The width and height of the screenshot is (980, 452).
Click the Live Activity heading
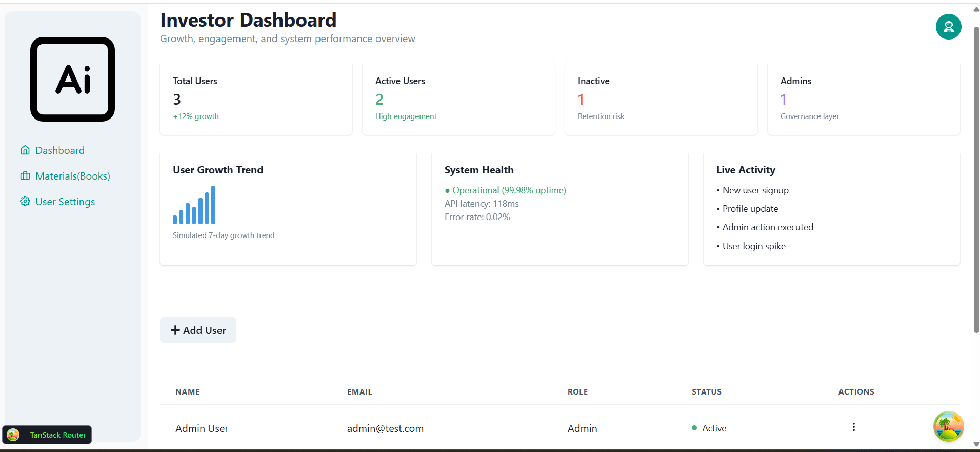[x=746, y=170]
